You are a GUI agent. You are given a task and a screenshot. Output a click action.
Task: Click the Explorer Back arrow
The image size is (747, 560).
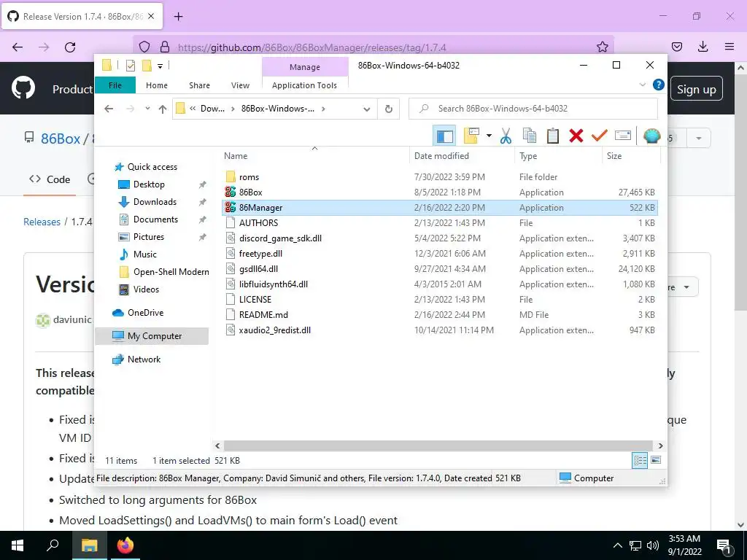pyautogui.click(x=109, y=109)
